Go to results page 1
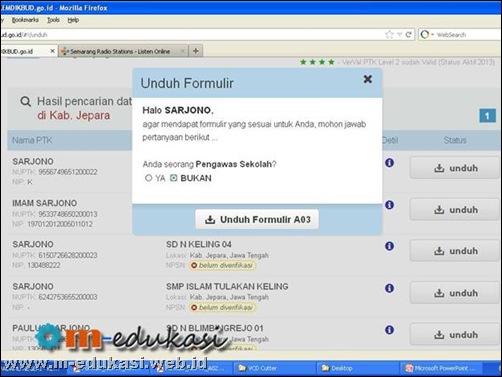This screenshot has height=377, width=502. click(487, 116)
